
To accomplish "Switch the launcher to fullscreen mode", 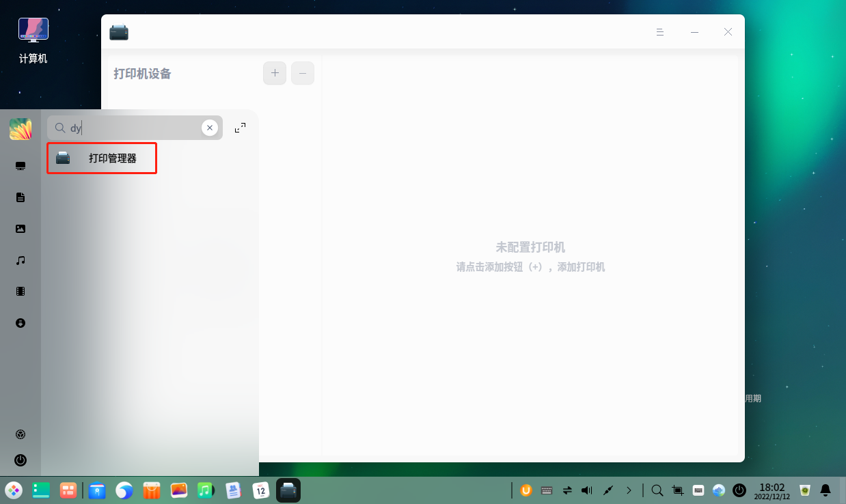I will tap(240, 128).
